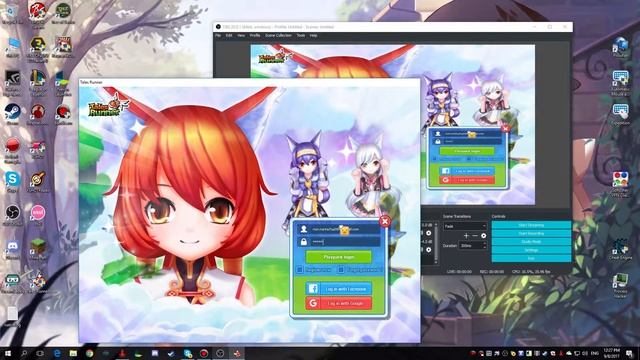Open the lower mixer channel gear icon
Screen dimensions: 640x360
pyautogui.click(x=429, y=249)
